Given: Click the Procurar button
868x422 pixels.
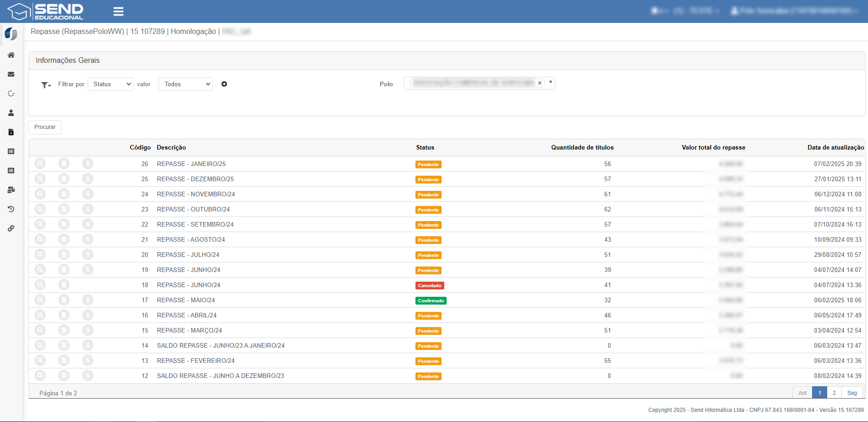Looking at the screenshot, I should click(45, 127).
